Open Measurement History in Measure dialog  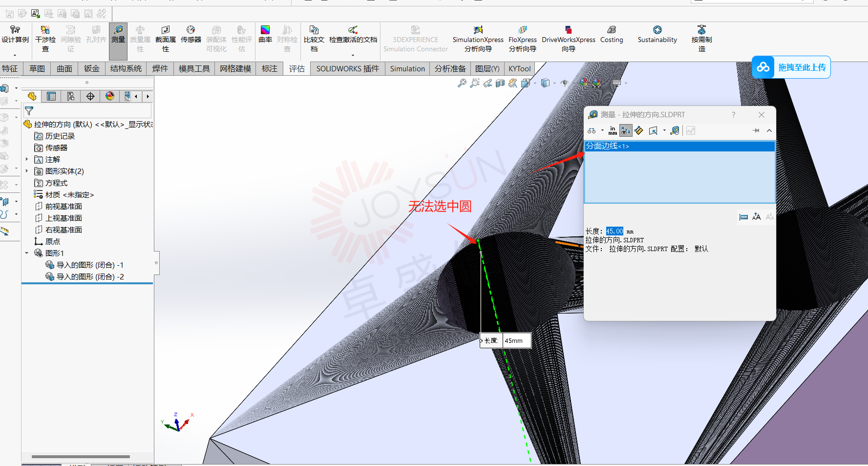click(x=675, y=130)
